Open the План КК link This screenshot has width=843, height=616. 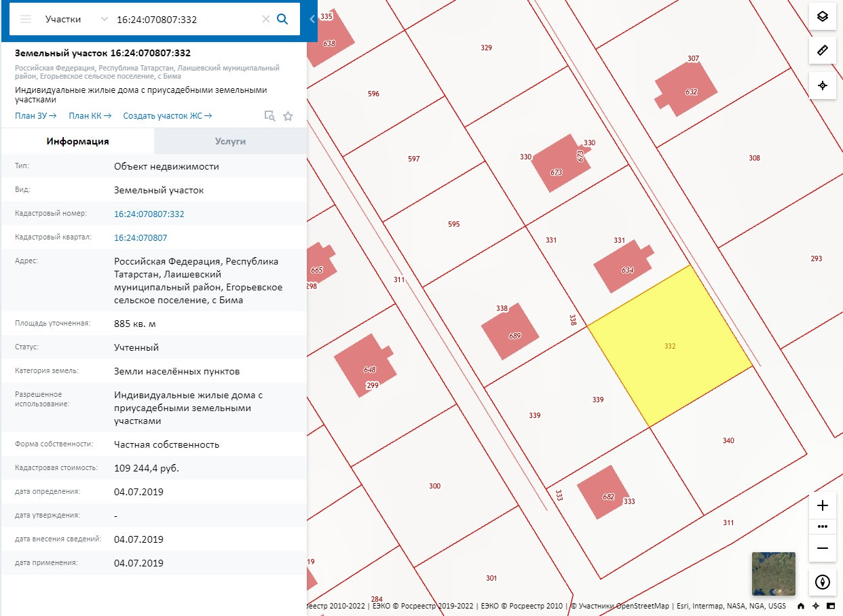click(90, 116)
